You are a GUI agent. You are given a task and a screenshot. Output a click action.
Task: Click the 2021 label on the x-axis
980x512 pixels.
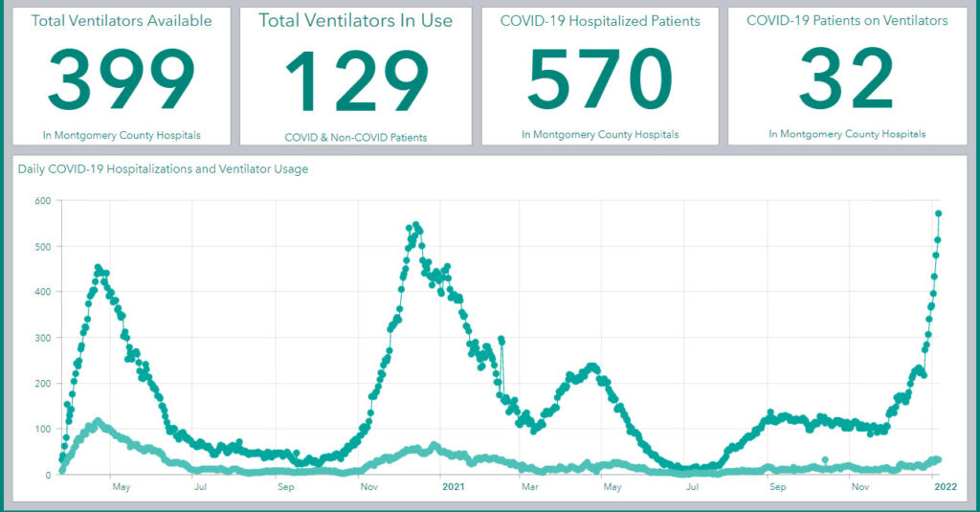tap(453, 486)
